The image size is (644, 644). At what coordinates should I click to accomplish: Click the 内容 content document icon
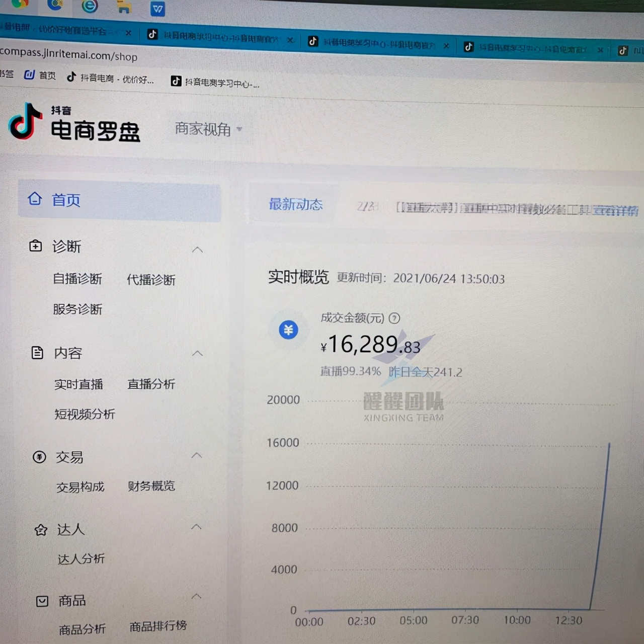pos(38,353)
